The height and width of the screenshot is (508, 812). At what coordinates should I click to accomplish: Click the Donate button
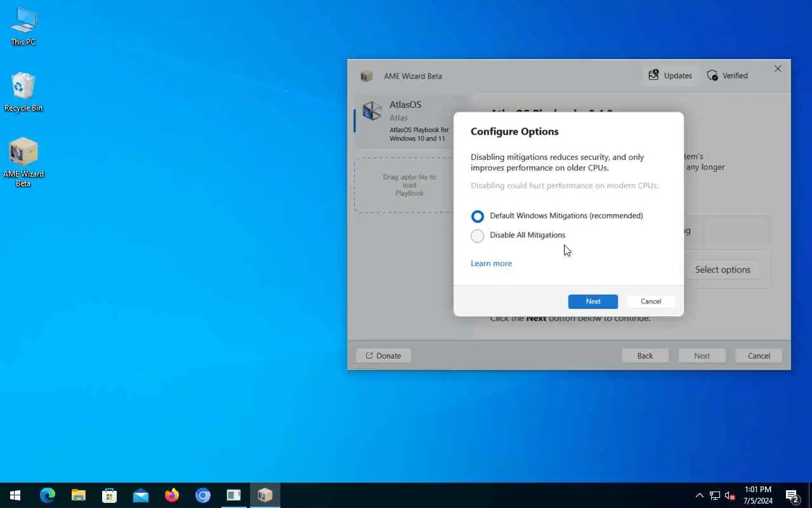point(383,356)
